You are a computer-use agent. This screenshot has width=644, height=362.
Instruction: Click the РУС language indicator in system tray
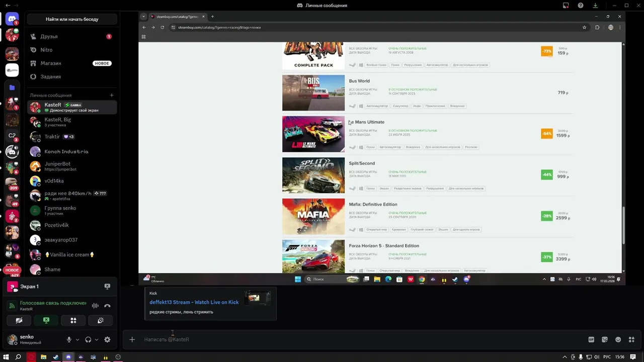coord(607,357)
